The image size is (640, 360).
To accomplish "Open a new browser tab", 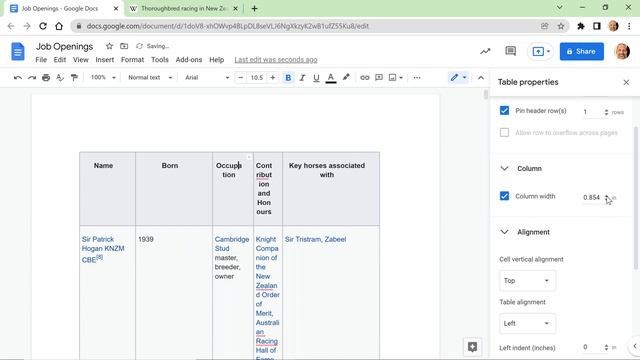I will 254,8.
